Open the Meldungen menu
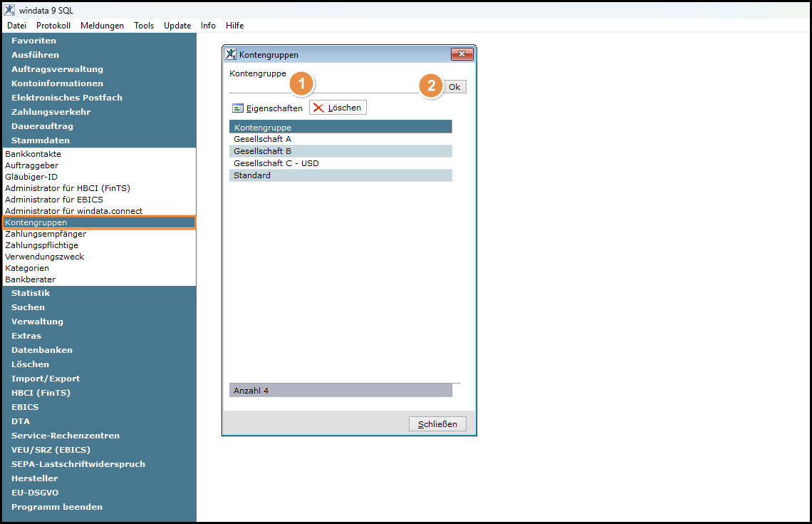 tap(102, 26)
